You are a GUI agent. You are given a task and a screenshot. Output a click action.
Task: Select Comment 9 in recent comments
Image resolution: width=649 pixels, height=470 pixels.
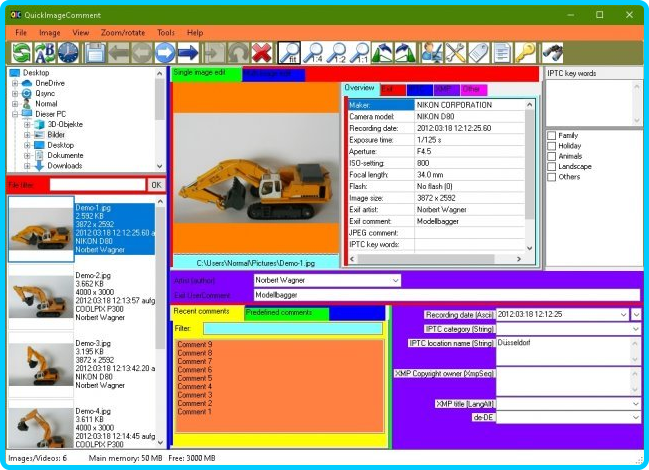[195, 344]
